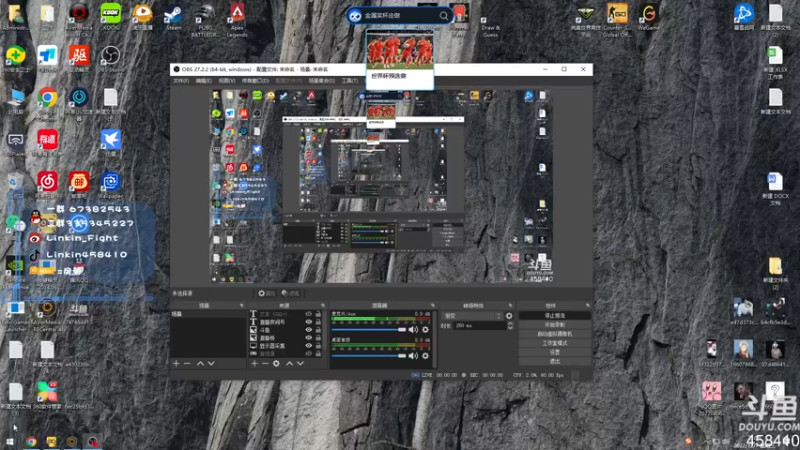Add a new scene with plus icon
This screenshot has width=800, height=450.
click(176, 363)
